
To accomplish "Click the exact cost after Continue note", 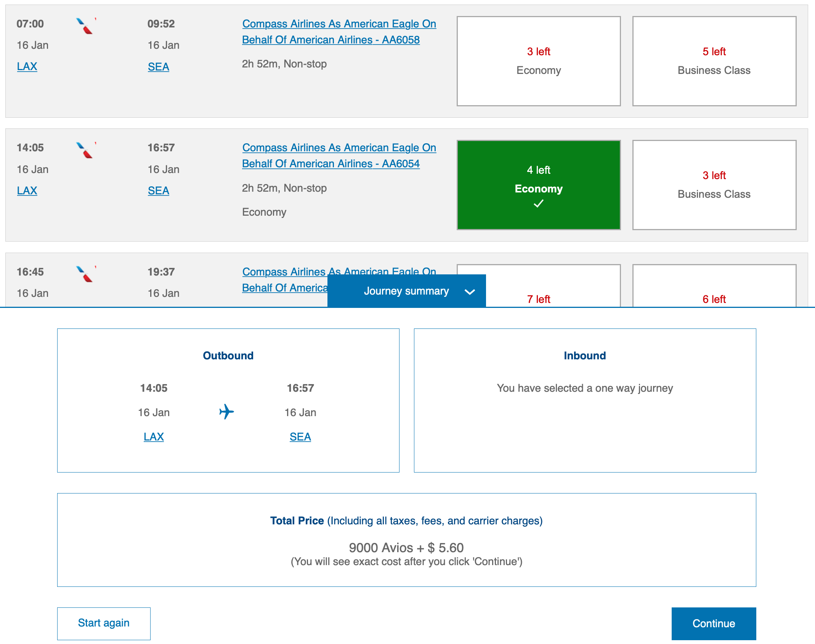I will pos(406,561).
